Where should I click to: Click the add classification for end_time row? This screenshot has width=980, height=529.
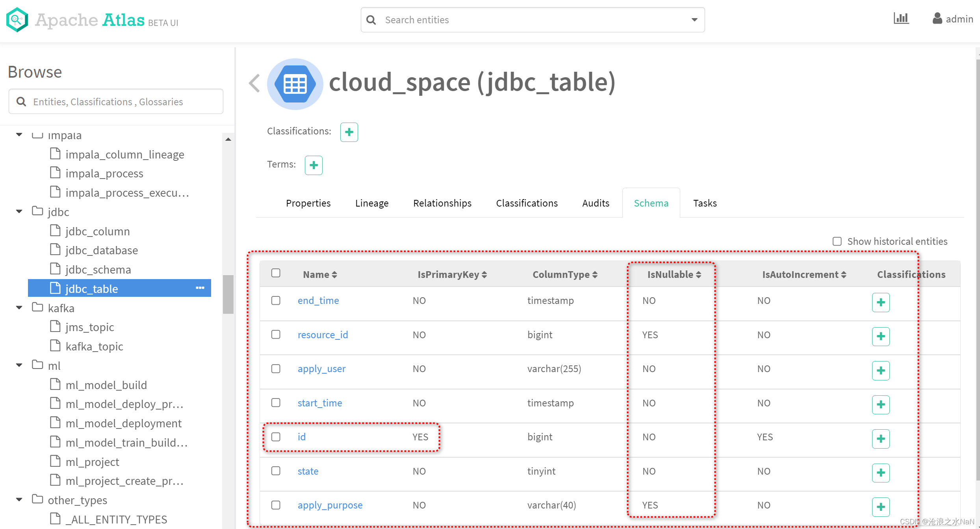880,302
